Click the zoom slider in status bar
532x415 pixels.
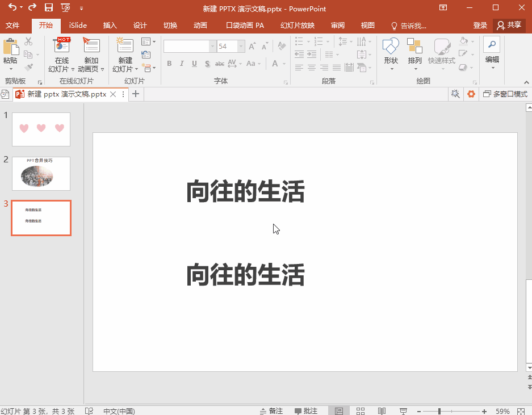(439, 411)
